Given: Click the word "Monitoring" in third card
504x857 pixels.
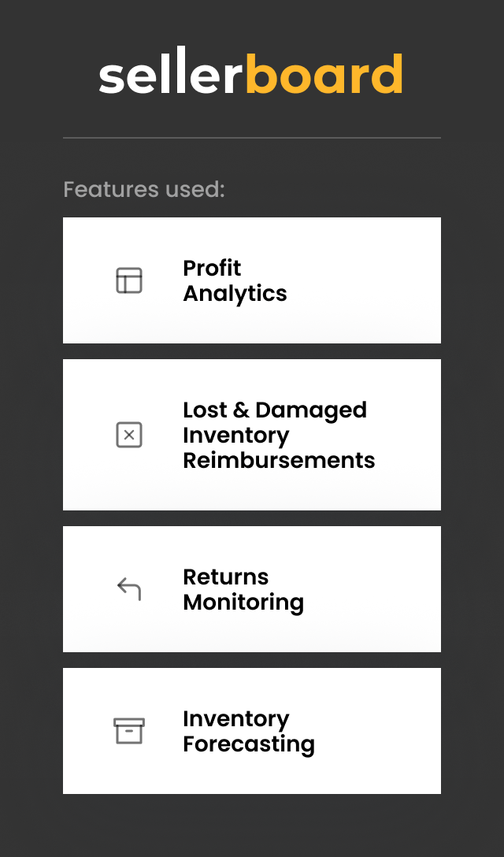Looking at the screenshot, I should coord(243,602).
